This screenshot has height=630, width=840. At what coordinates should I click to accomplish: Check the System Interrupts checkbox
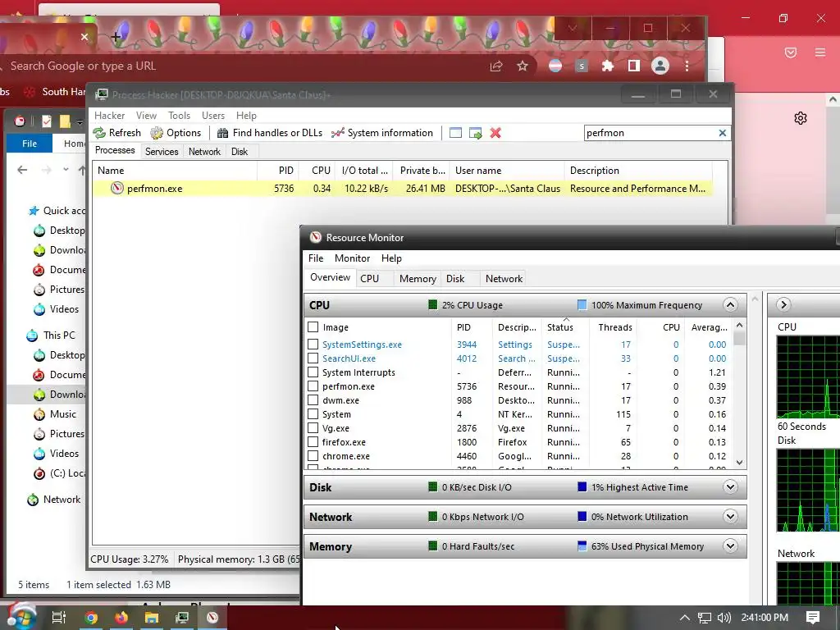click(313, 372)
